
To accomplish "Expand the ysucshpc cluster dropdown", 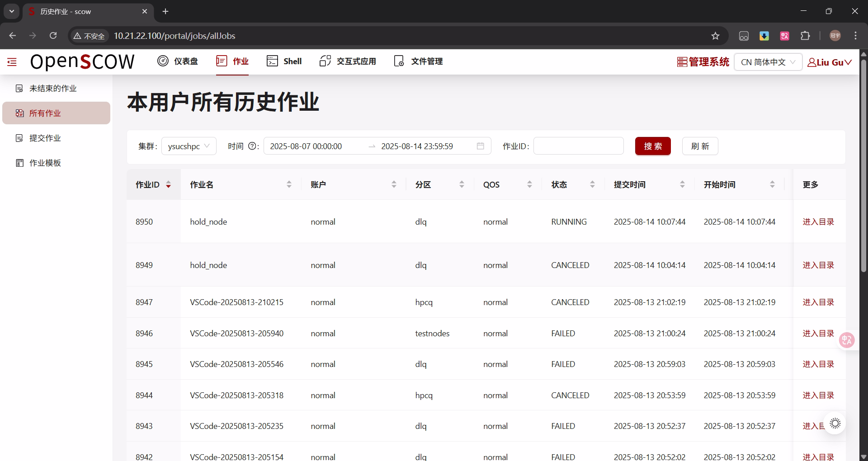I will [x=189, y=146].
